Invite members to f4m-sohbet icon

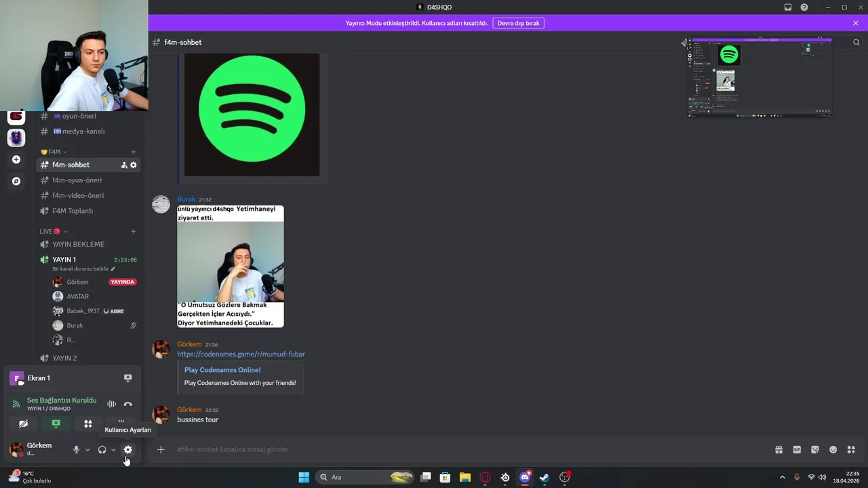(x=124, y=165)
